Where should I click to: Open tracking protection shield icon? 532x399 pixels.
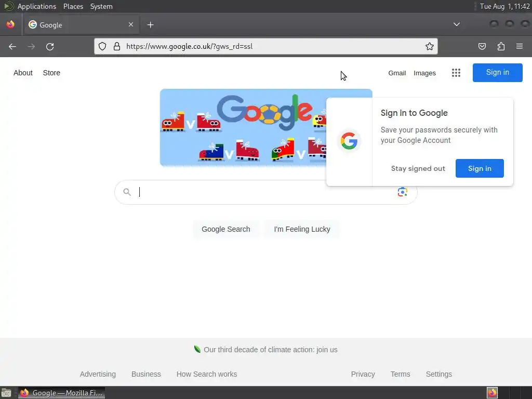(102, 46)
